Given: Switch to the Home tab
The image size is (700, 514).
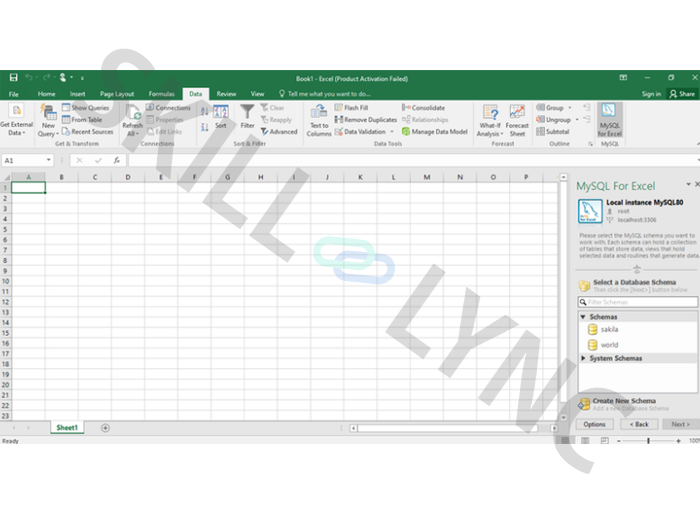Looking at the screenshot, I should 46,94.
